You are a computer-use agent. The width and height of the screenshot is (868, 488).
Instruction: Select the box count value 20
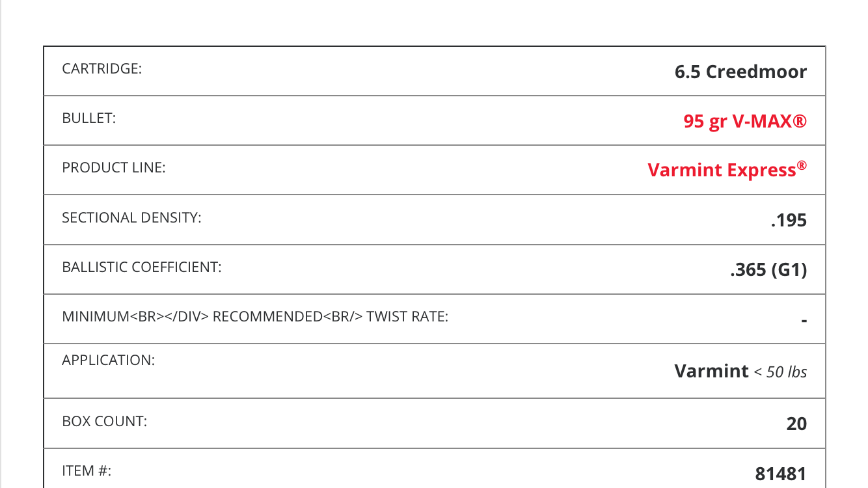pos(797,424)
